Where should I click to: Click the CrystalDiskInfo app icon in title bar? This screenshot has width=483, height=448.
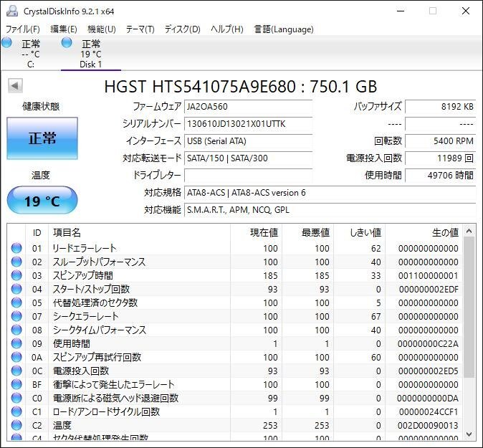pyautogui.click(x=11, y=11)
